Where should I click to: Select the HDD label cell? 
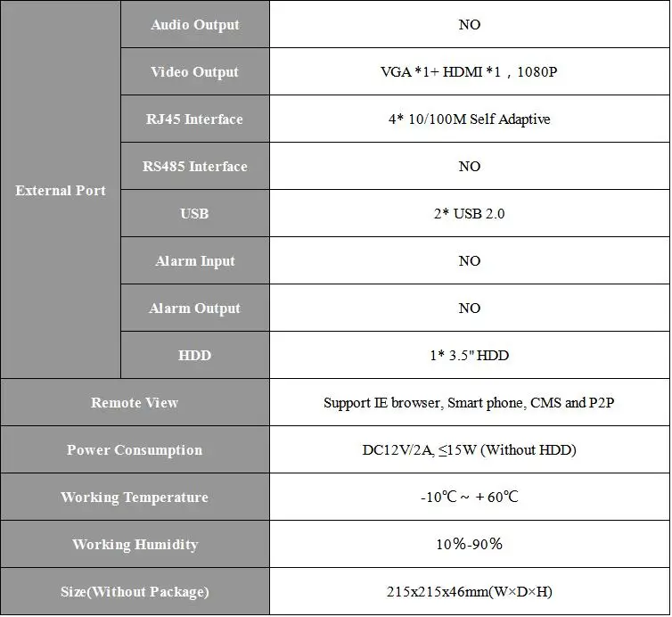click(x=195, y=355)
